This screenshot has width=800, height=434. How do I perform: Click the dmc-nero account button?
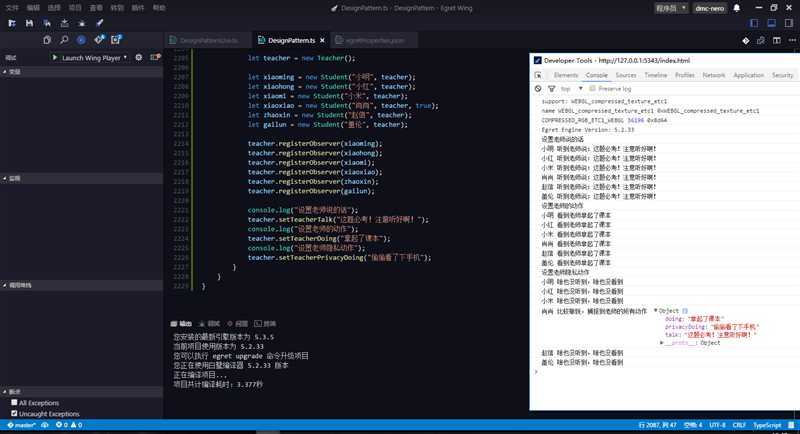click(710, 8)
